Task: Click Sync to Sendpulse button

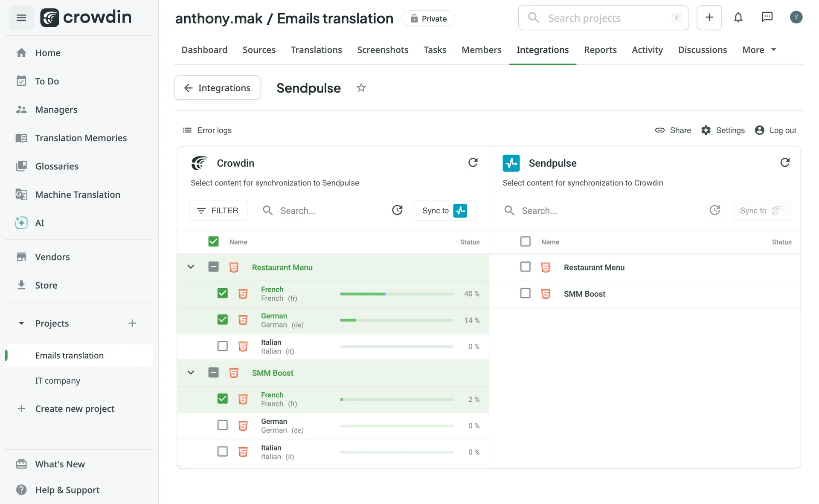Action: coord(444,211)
